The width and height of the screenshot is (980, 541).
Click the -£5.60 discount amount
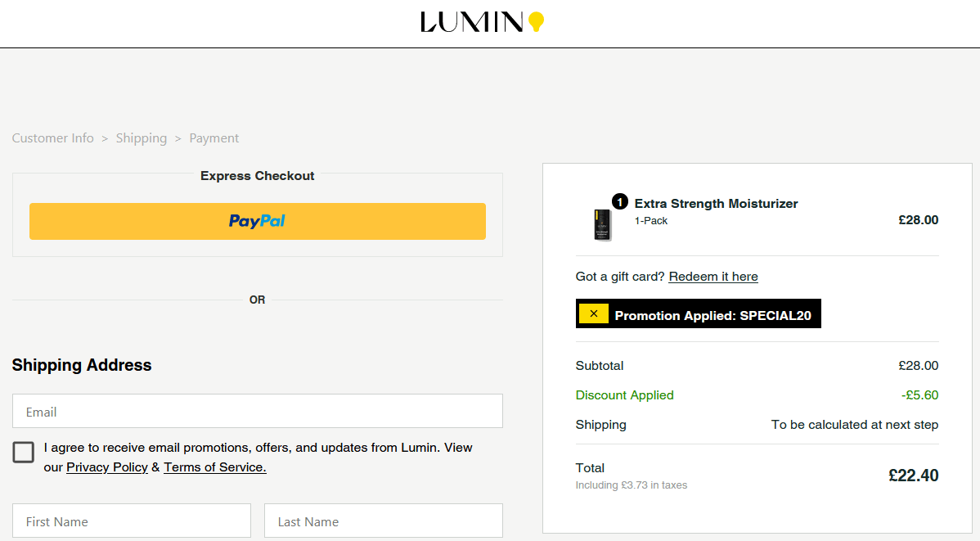tap(920, 395)
